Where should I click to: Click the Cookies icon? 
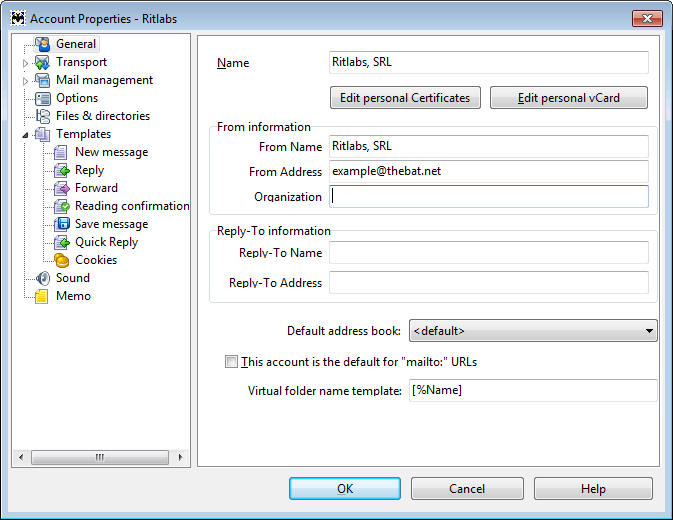click(x=61, y=260)
